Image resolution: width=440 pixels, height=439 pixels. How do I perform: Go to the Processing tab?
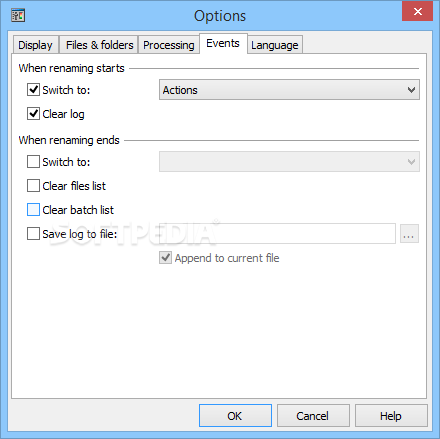coord(169,45)
